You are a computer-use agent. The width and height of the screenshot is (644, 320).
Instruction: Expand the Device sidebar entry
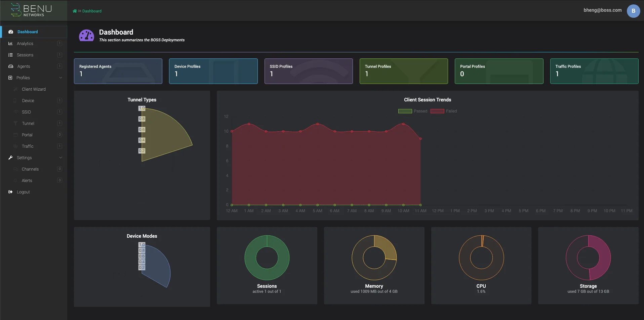28,100
